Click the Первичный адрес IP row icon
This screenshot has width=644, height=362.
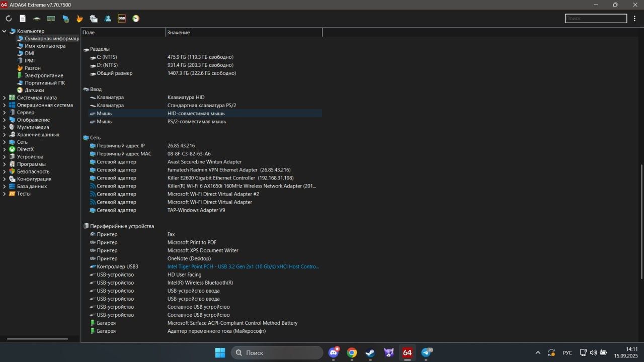(93, 146)
